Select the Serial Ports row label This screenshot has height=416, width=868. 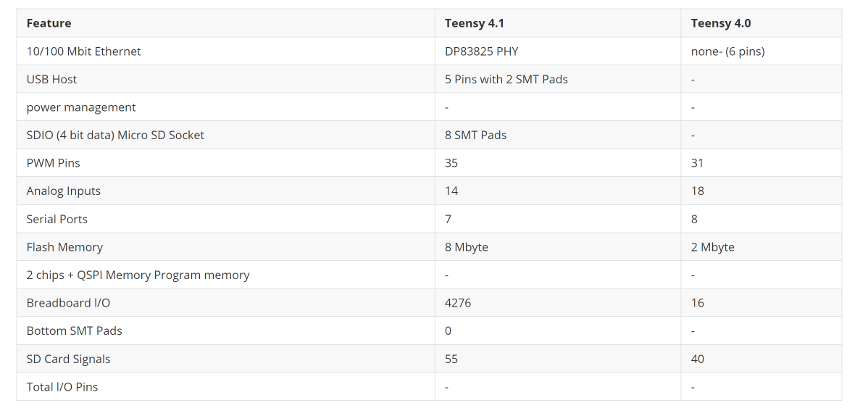57,219
